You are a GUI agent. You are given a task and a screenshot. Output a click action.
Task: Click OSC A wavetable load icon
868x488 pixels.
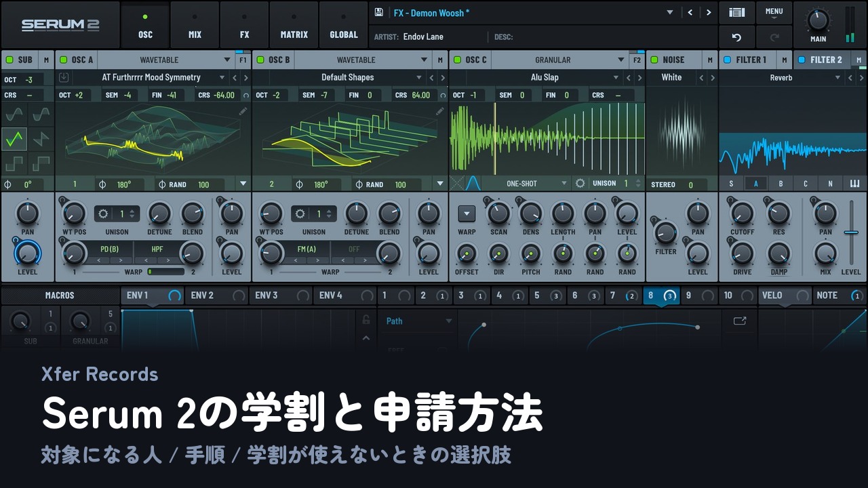coord(64,77)
